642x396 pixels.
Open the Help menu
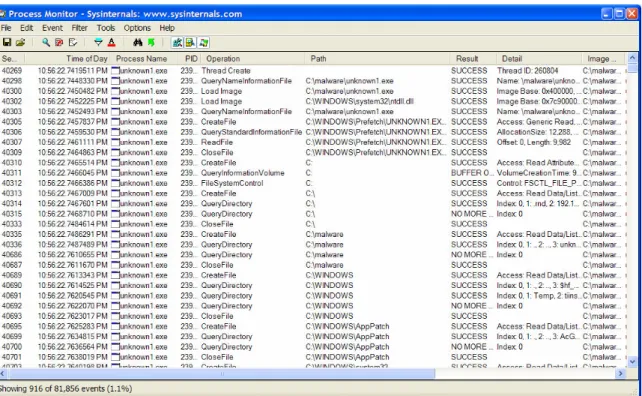tap(167, 28)
